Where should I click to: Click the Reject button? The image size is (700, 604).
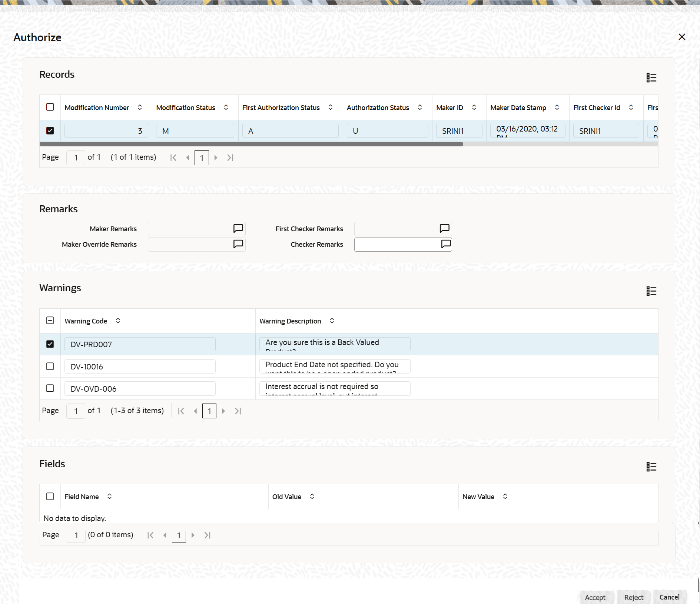(x=633, y=597)
